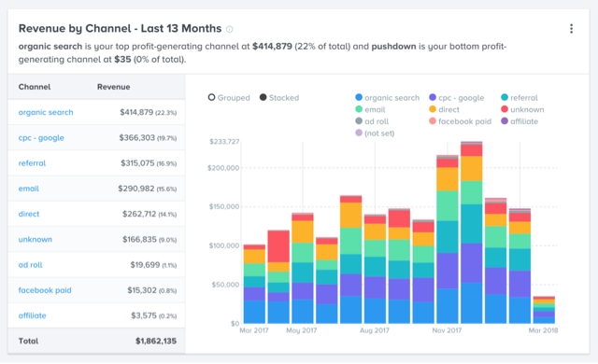Image resolution: width=598 pixels, height=364 pixels.
Task: Toggle the (not set) legend dot
Action: [x=359, y=133]
